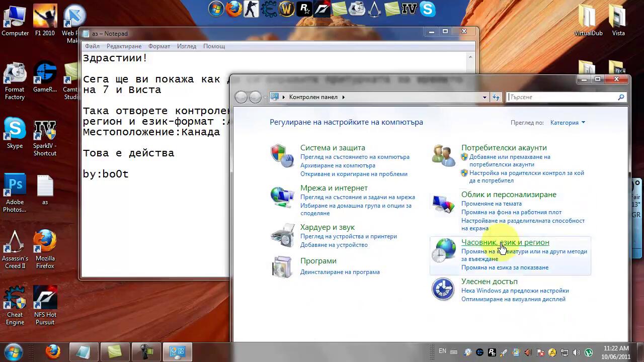Viewport: 644px width, 362px height.
Task: Open the Hardware and Sound printer icon
Action: tap(282, 235)
